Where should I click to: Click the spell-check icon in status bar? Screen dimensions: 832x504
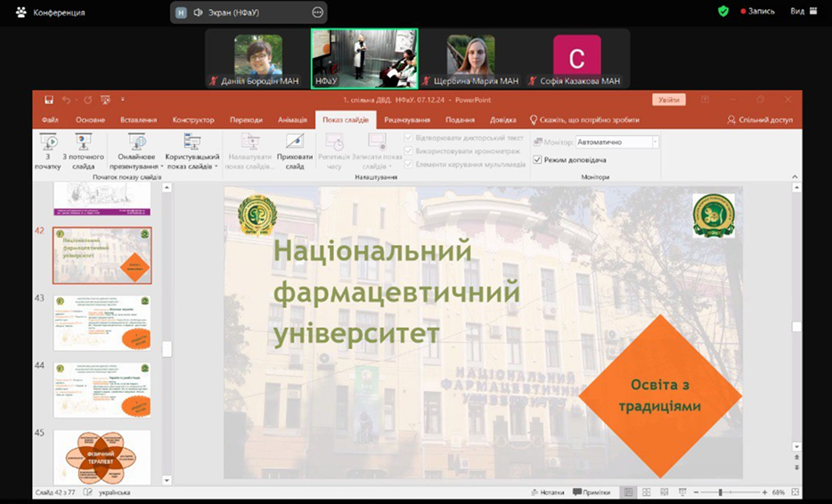click(87, 492)
